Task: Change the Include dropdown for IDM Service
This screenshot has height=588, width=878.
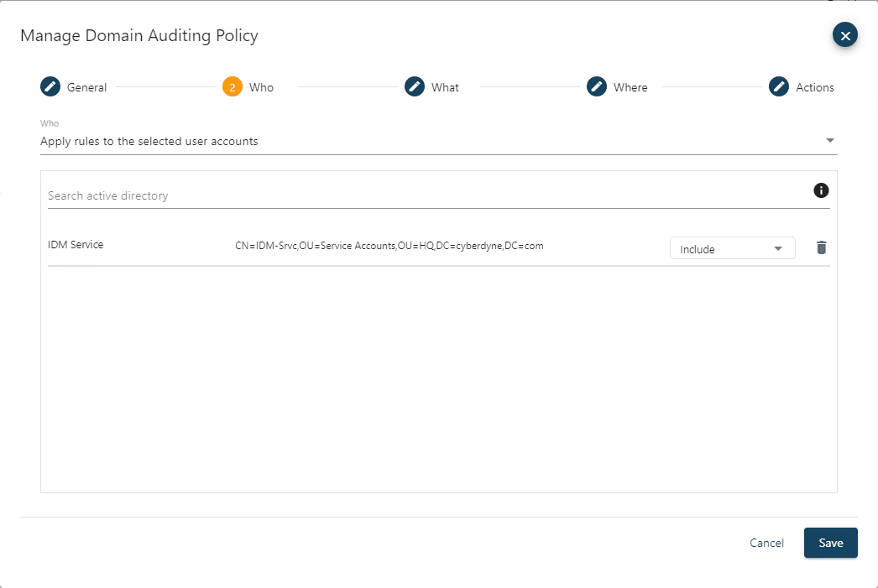Action: click(731, 247)
